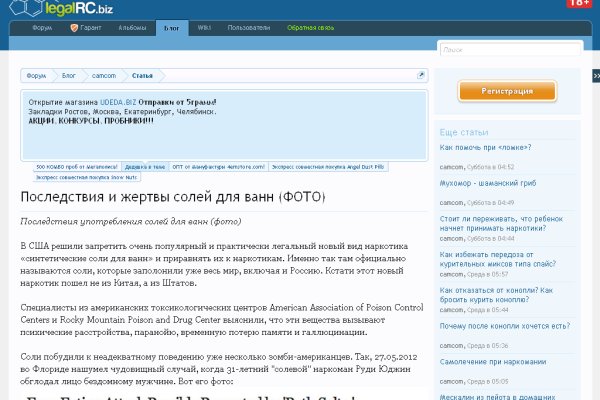
Task: Click the Последствия и жертвы article title
Action: pos(172,197)
